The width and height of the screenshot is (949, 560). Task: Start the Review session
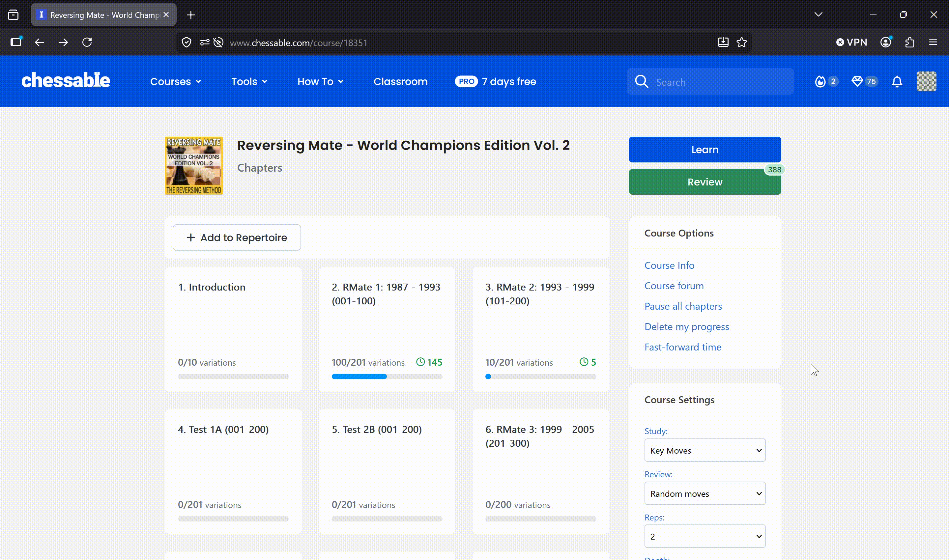[x=705, y=182]
